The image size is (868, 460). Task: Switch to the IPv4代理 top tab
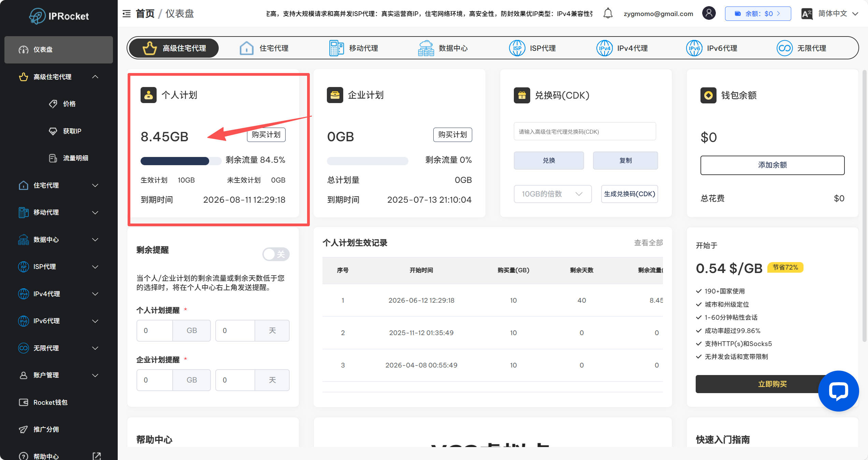point(622,48)
